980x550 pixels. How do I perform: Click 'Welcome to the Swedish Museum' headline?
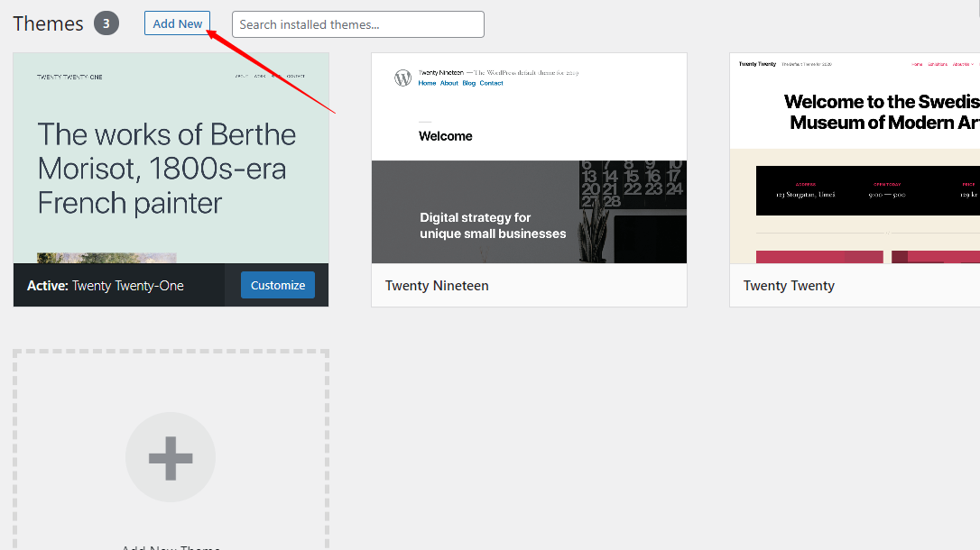coord(882,112)
